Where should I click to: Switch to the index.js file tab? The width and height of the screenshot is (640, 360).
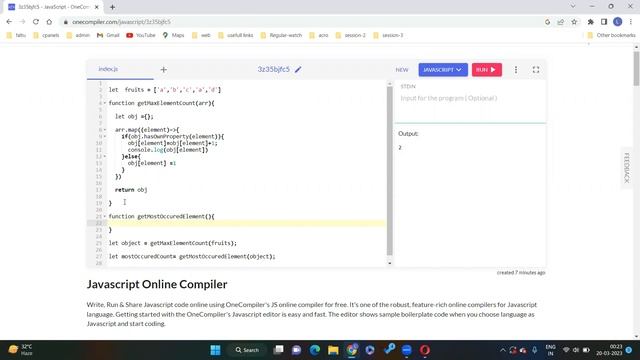click(x=108, y=69)
